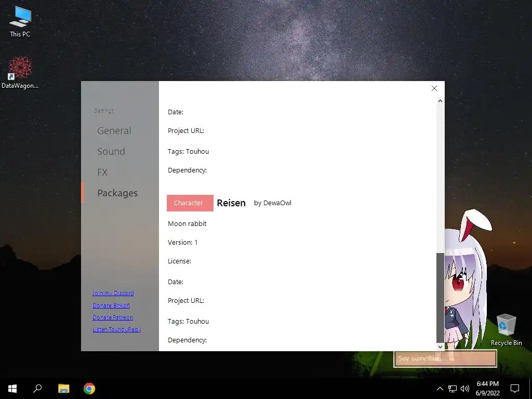Launch File Explorer from taskbar
The width and height of the screenshot is (532, 399).
point(63,389)
